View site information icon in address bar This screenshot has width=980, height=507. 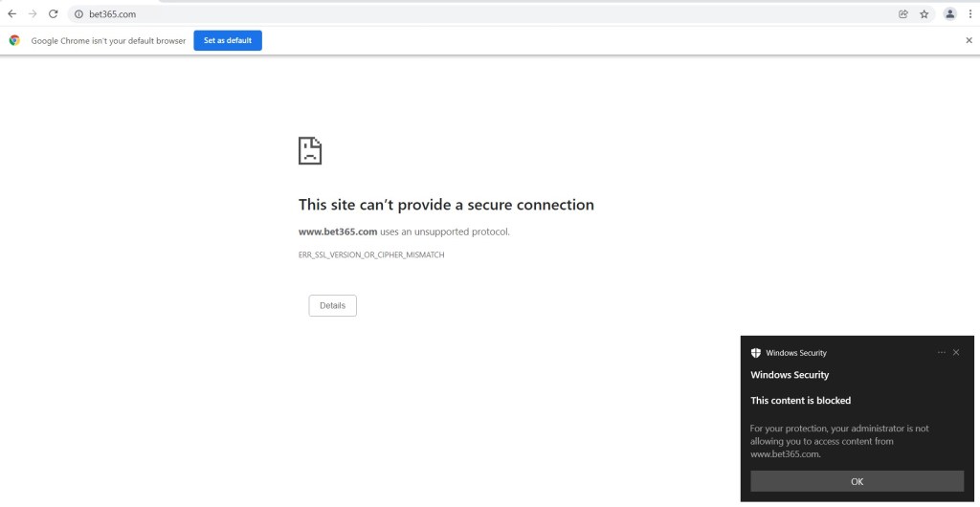tap(79, 14)
